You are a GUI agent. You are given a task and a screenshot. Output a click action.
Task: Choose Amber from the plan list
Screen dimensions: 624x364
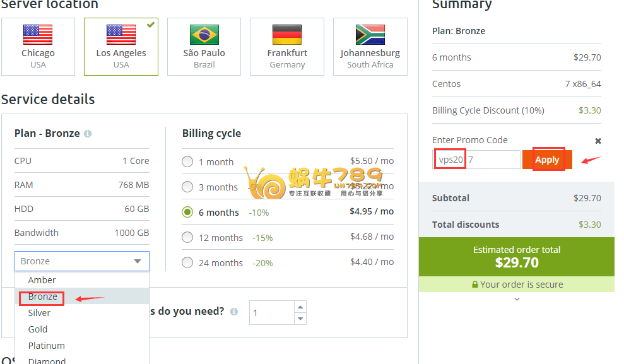click(42, 280)
